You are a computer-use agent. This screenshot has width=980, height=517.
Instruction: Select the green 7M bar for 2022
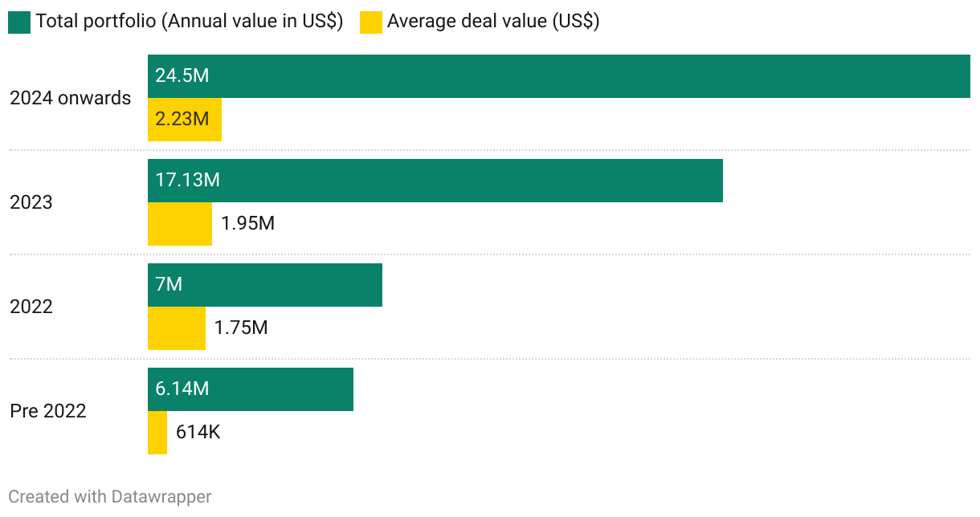264,285
